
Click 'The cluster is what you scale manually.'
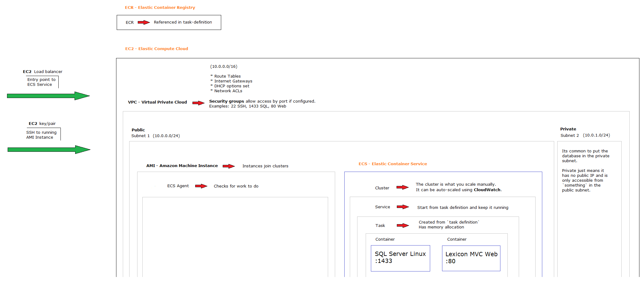point(456,184)
